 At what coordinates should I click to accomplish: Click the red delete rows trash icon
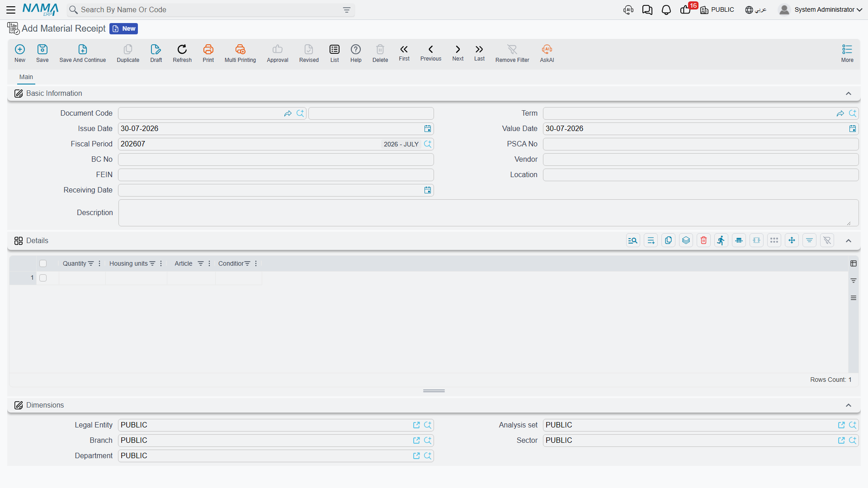703,241
